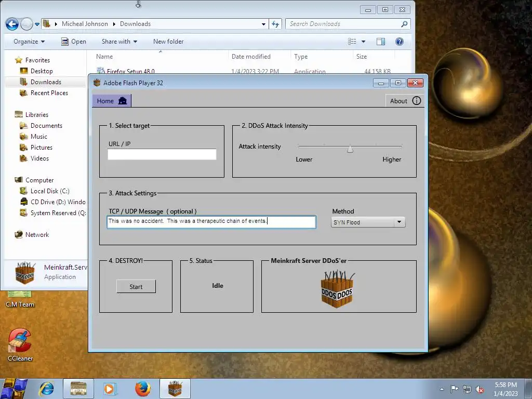
Task: Click the Meinkraft.Serv application icon in details pane
Action: click(x=25, y=273)
